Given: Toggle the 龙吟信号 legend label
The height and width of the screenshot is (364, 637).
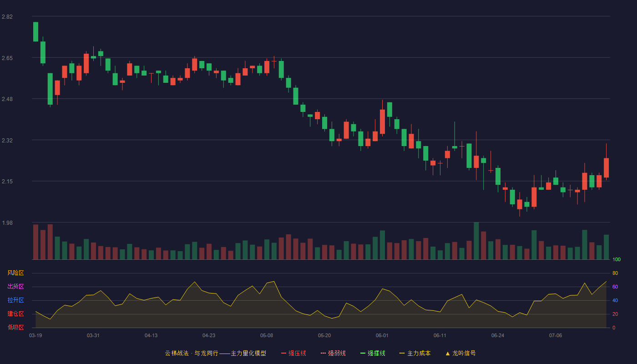Looking at the screenshot, I should [x=464, y=353].
